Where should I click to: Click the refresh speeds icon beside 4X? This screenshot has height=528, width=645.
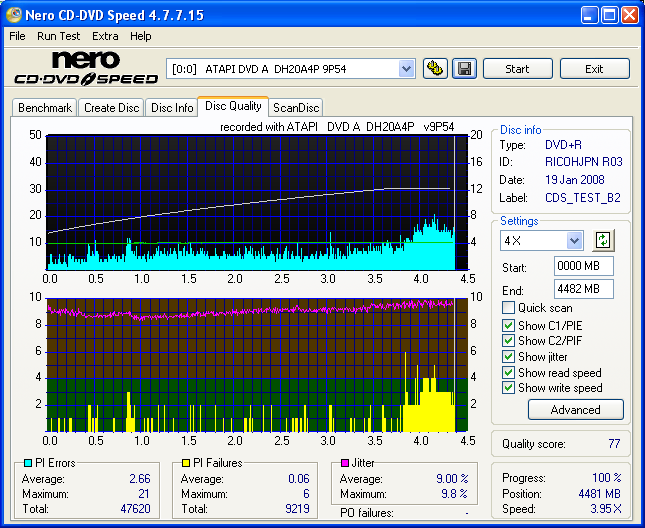tap(603, 240)
